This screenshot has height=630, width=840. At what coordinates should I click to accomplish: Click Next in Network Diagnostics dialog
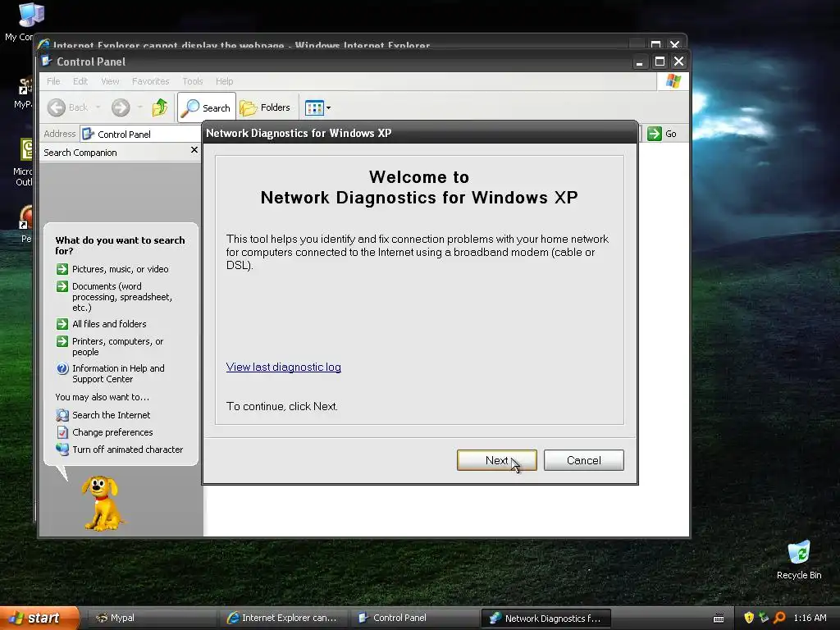click(x=496, y=460)
